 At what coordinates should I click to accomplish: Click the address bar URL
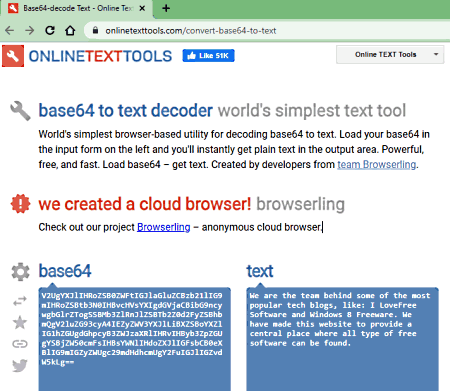pyautogui.click(x=191, y=31)
